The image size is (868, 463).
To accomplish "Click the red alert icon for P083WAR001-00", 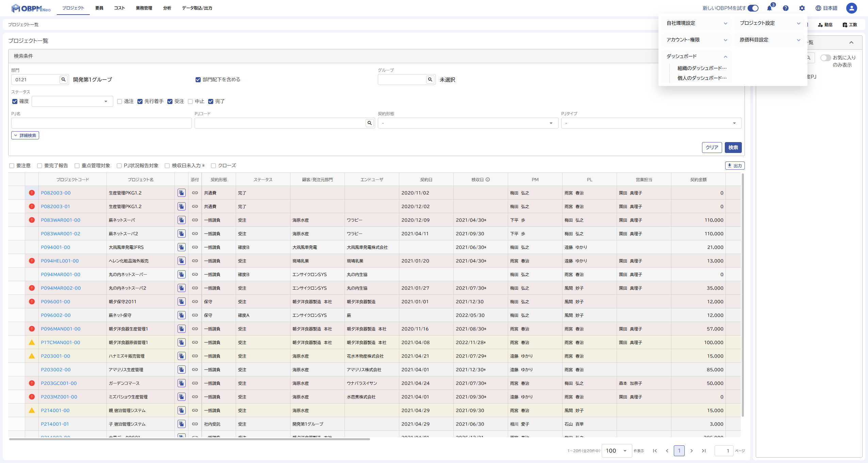I will point(32,220).
